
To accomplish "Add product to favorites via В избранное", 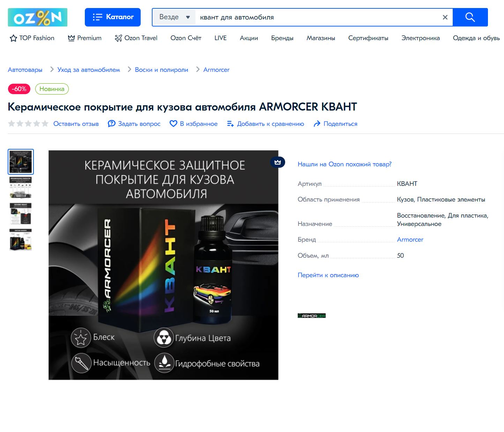I will tap(194, 124).
